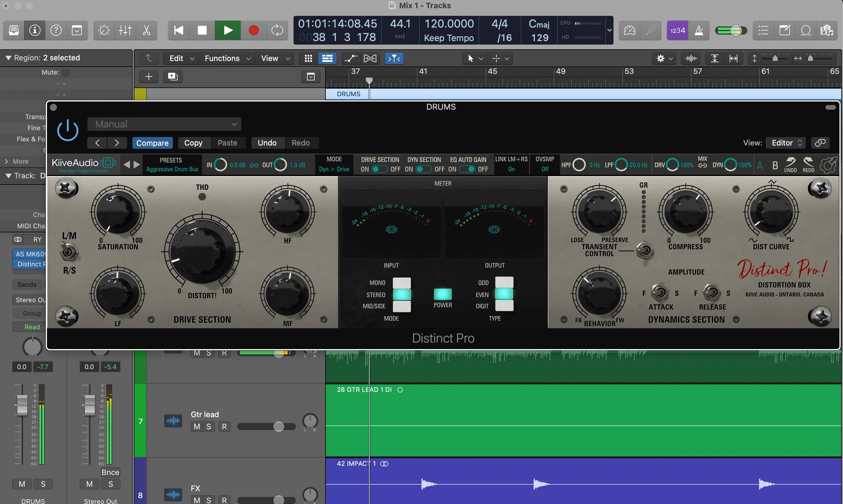Viewport: 843px width, 504px height.
Task: Toggle the Drive Section ON/OFF switch
Action: tap(379, 169)
